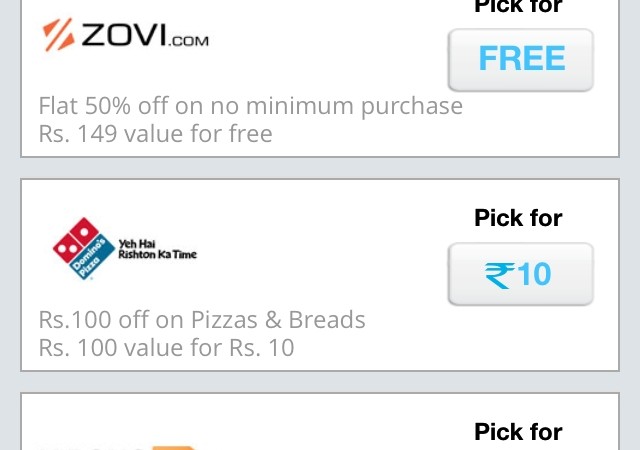Image resolution: width=640 pixels, height=450 pixels.
Task: Open the Rs.100 off on Pizzas & Breads text
Action: pos(202,319)
